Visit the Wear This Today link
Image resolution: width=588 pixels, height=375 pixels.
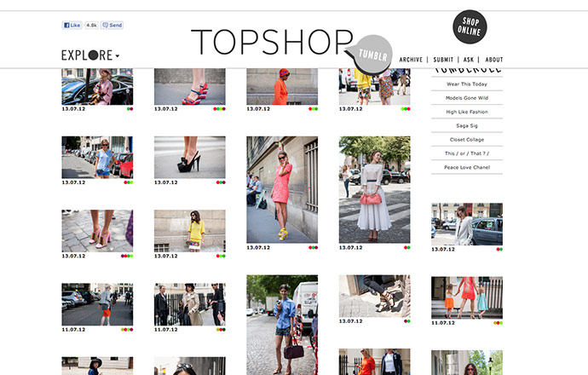click(467, 84)
